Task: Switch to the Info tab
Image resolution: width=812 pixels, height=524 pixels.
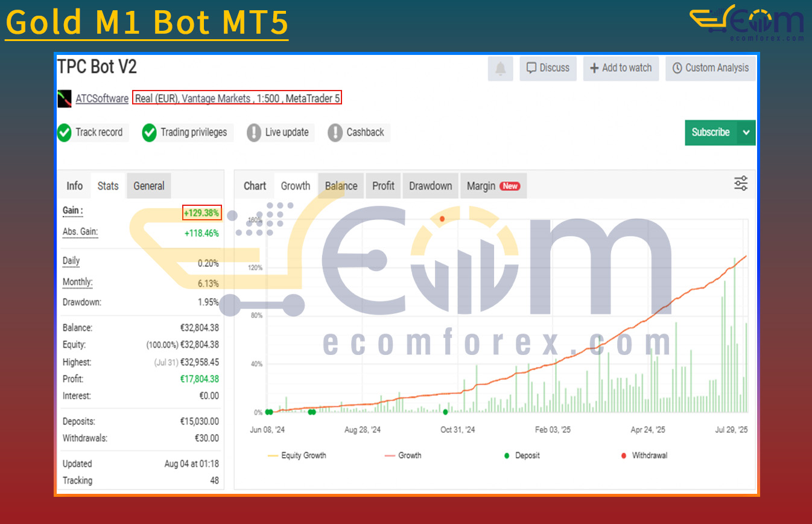Action: point(74,186)
